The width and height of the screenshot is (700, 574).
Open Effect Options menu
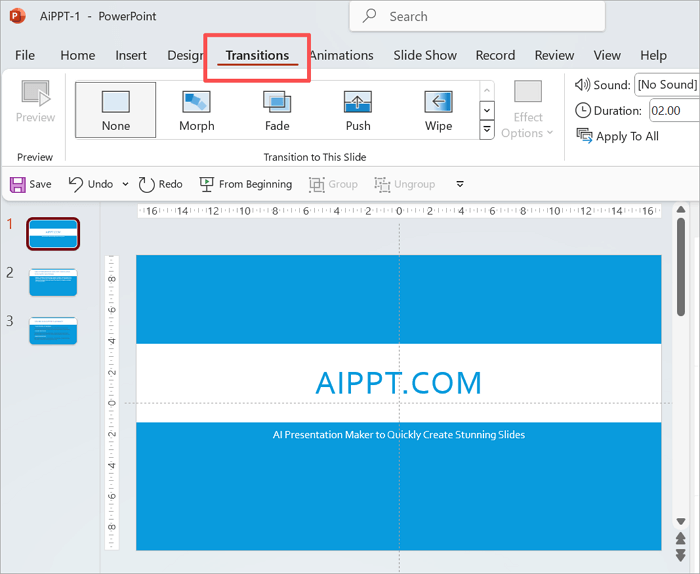(527, 110)
